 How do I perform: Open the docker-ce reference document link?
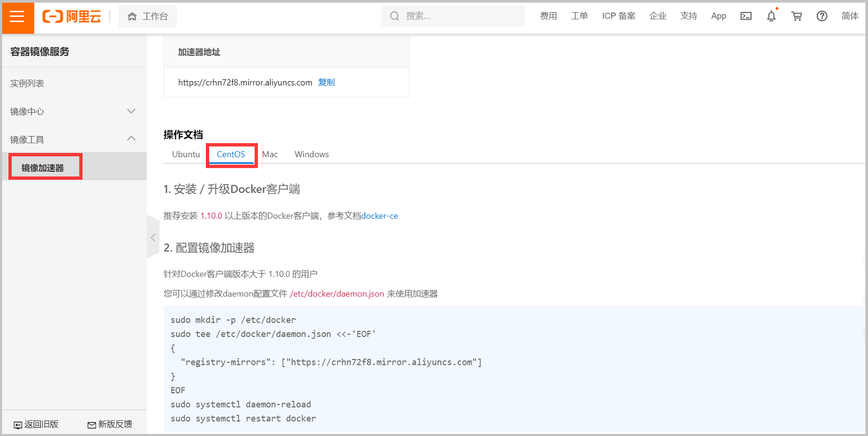(x=380, y=216)
